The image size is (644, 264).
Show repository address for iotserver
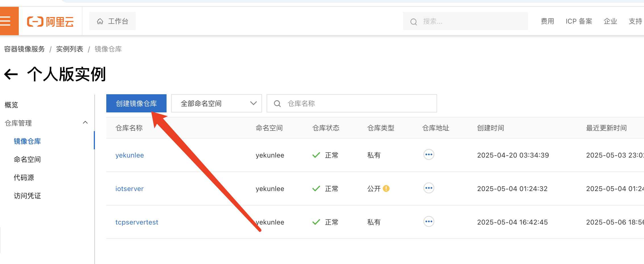click(429, 188)
